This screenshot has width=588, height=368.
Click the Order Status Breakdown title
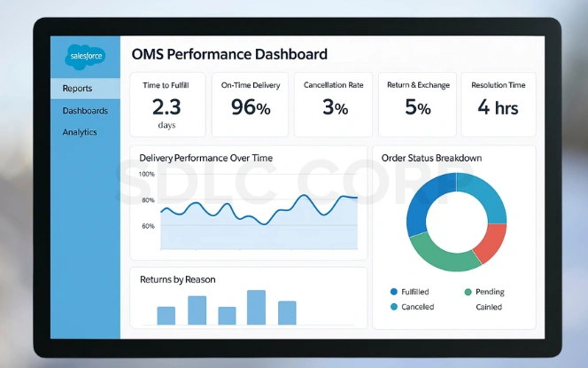[431, 158]
